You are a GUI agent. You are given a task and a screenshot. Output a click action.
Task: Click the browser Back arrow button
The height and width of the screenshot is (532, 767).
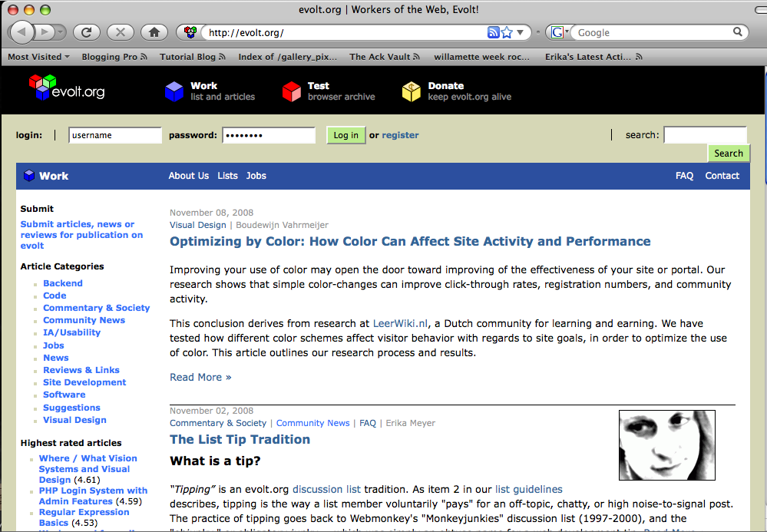tap(22, 32)
